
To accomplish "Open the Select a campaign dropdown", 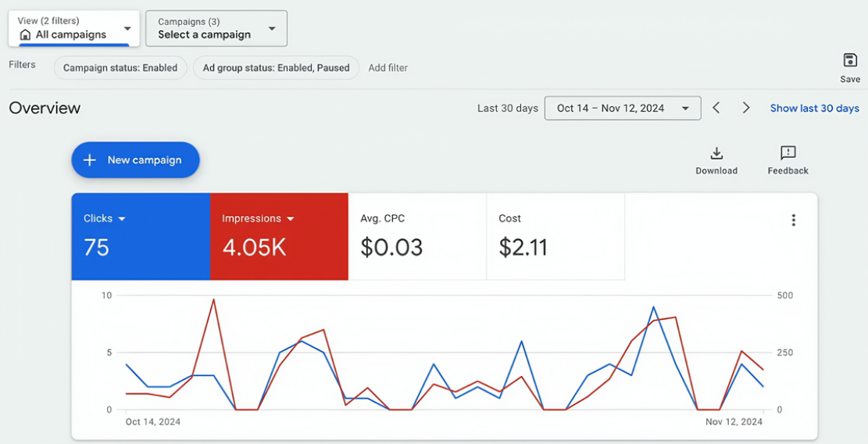I will (x=216, y=28).
